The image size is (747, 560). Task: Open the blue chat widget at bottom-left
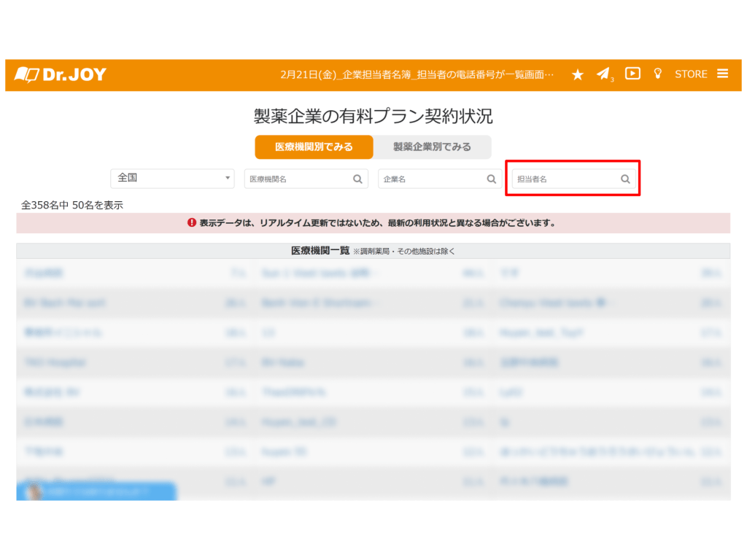click(x=96, y=491)
